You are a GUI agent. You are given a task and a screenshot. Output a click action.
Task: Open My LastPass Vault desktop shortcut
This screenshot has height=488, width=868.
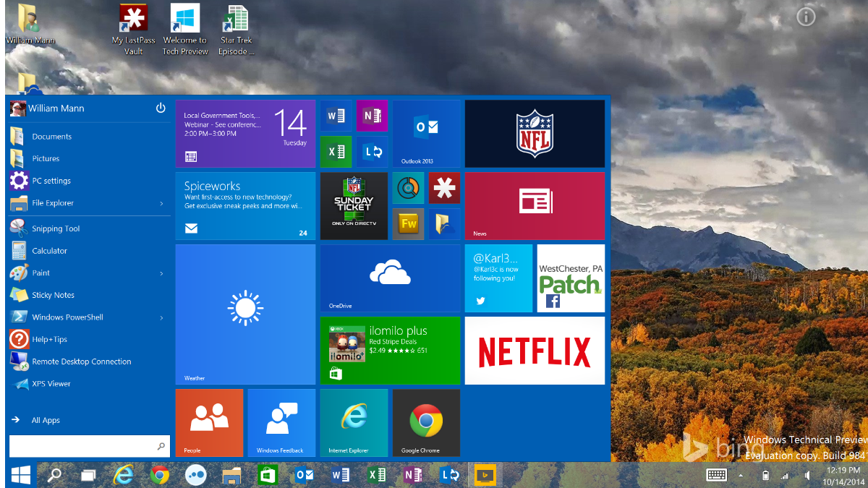coord(133,30)
